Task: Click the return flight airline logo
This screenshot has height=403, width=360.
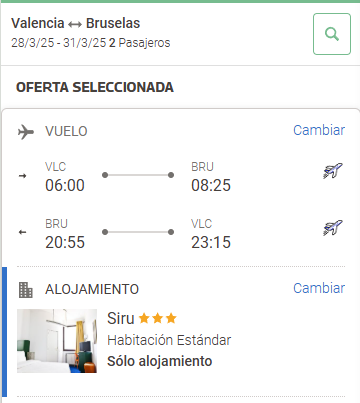Action: [333, 228]
